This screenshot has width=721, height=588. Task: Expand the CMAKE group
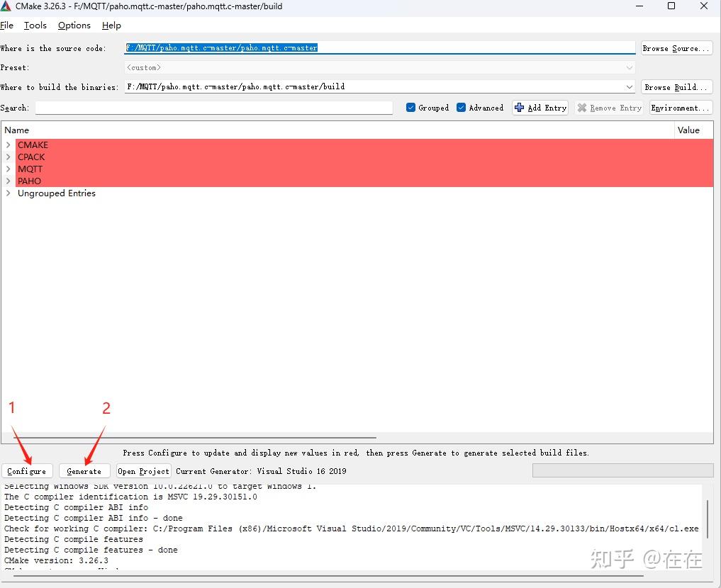click(8, 145)
